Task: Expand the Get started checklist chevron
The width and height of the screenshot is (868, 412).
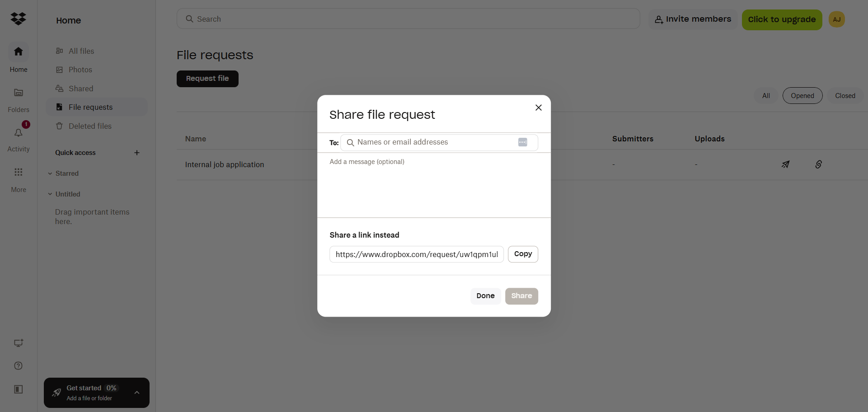Action: 137,393
